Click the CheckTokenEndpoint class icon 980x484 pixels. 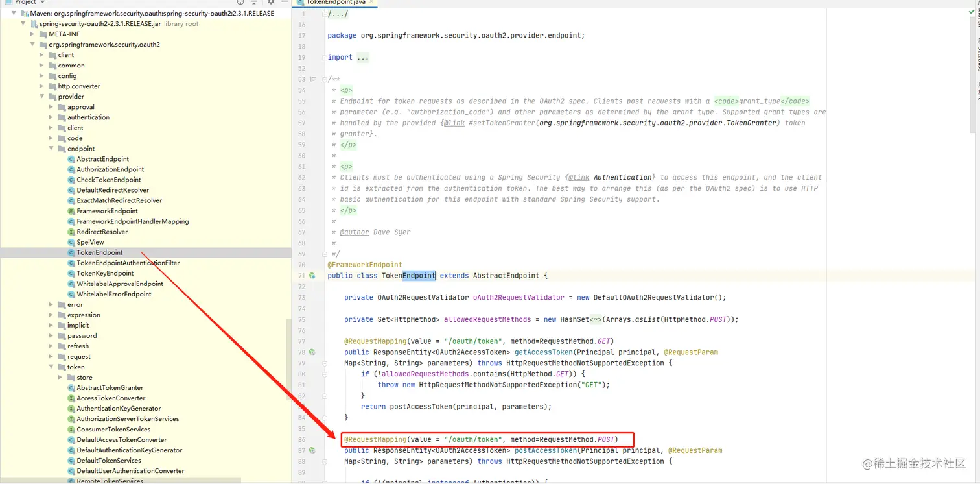click(71, 180)
